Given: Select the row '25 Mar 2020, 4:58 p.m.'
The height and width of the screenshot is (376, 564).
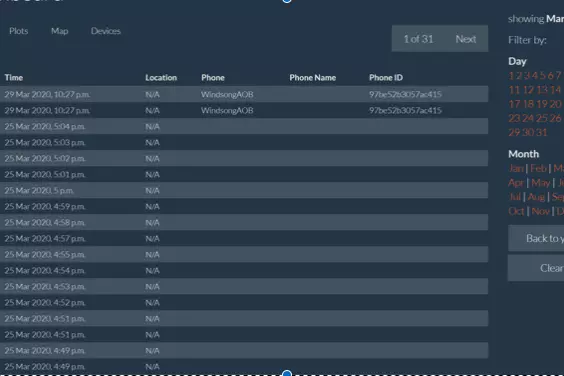Looking at the screenshot, I should tap(244, 222).
